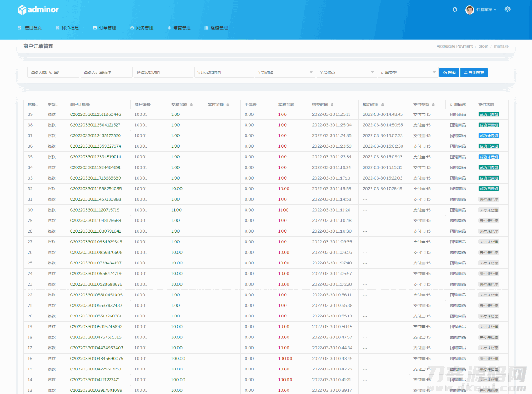532x394 pixels.
Task: Open the 快捷菜单 user menu
Action: pos(486,10)
